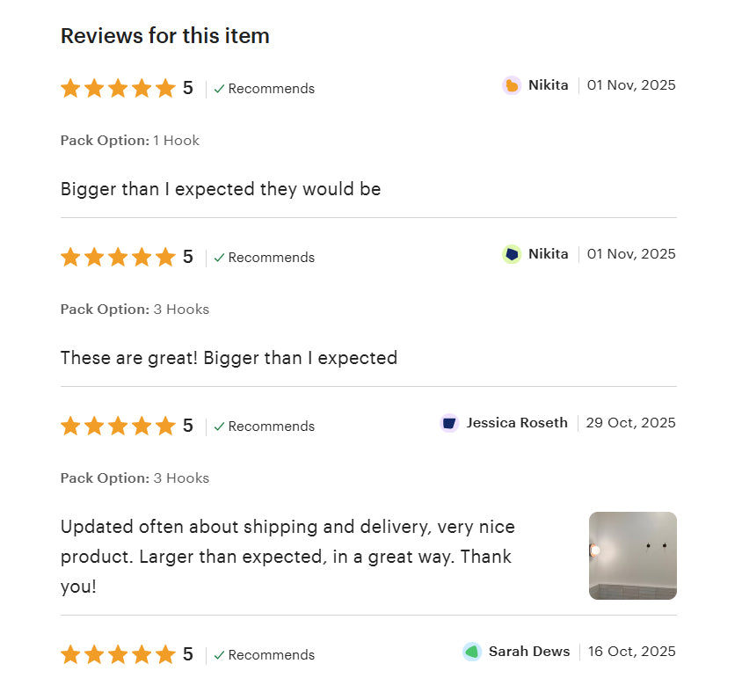The height and width of the screenshot is (700, 742).
Task: Click the Recommends checkmark on second Nikita review
Action: [220, 258]
